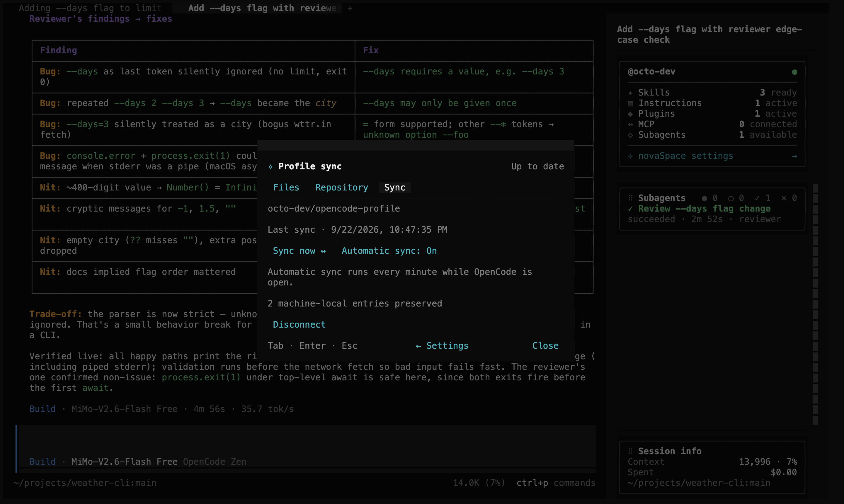The width and height of the screenshot is (844, 504).
Task: Click the Profile sync diamond icon
Action: pyautogui.click(x=270, y=166)
